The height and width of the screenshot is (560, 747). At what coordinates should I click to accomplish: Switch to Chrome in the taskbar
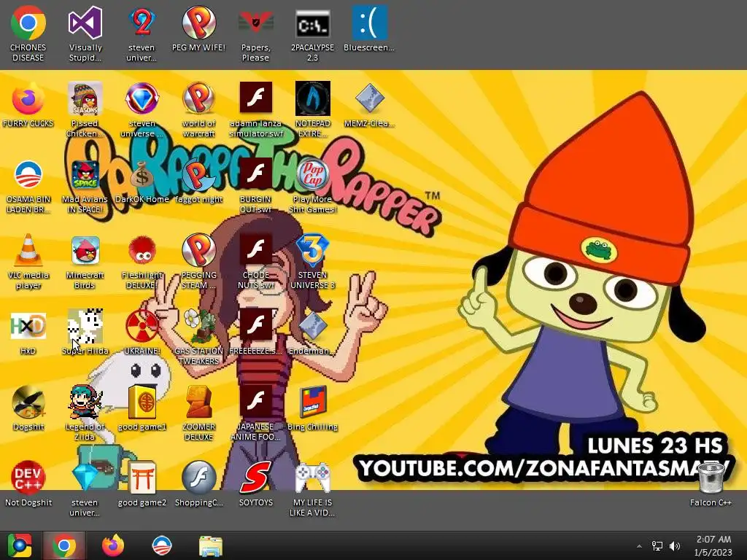64,545
